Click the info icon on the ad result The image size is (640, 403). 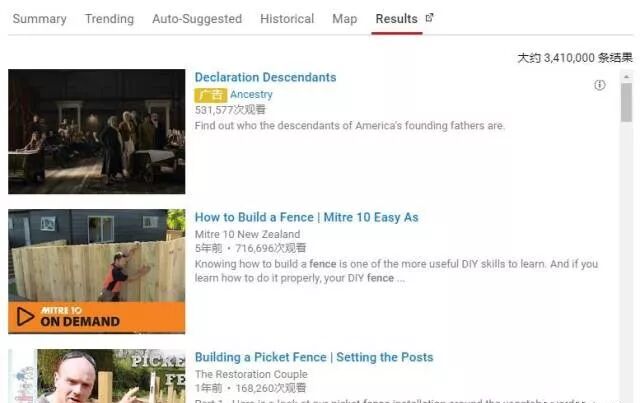click(599, 85)
